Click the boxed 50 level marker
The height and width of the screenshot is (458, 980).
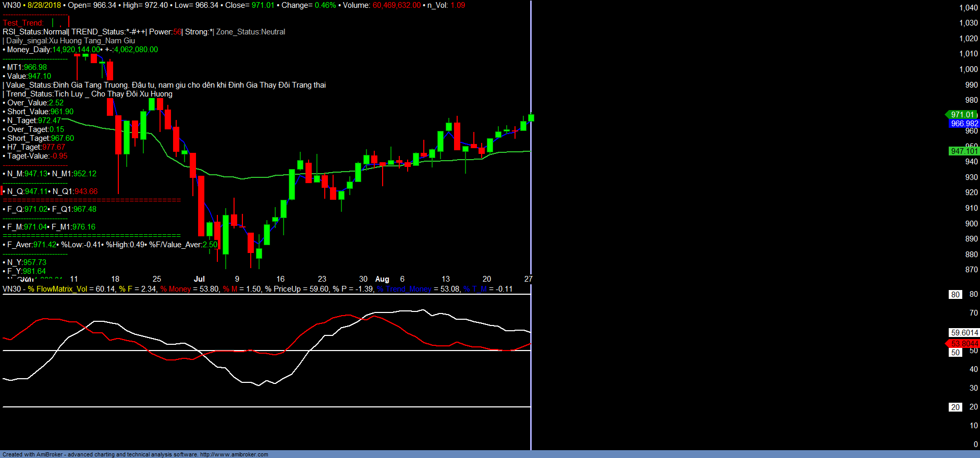click(955, 353)
